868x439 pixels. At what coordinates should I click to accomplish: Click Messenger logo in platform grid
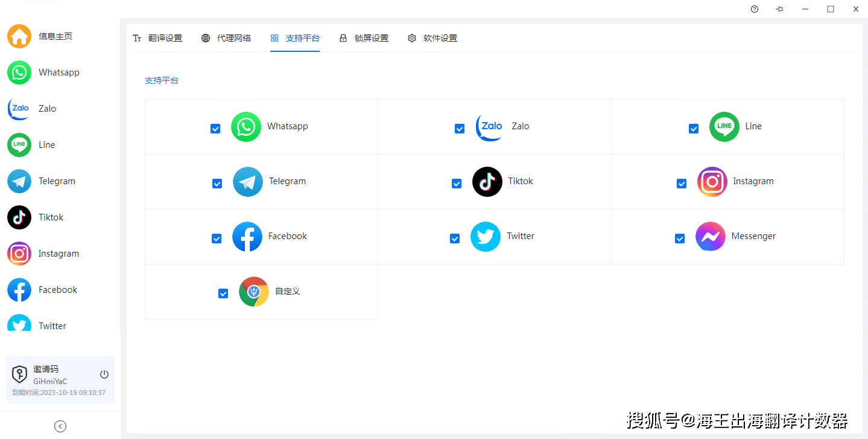[x=711, y=237]
